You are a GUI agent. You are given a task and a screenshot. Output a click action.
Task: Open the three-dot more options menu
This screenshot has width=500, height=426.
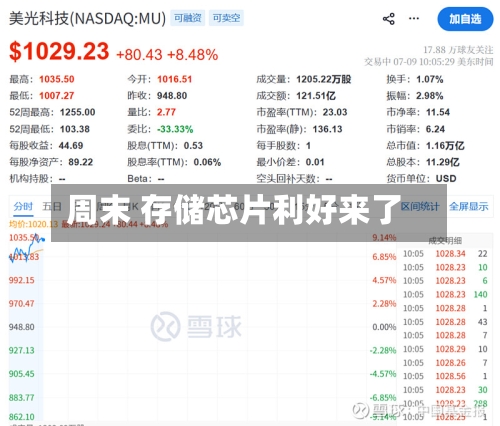414,19
